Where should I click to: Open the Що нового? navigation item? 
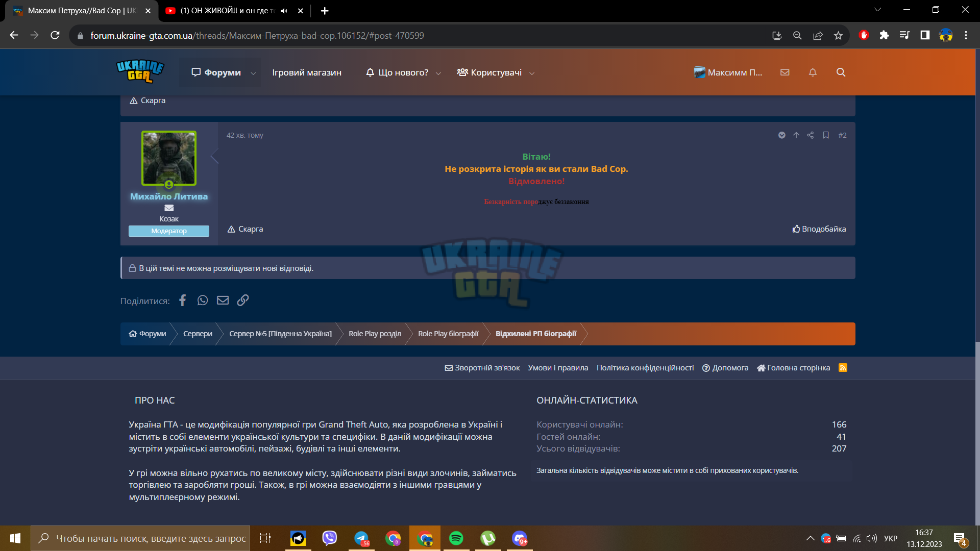[398, 72]
